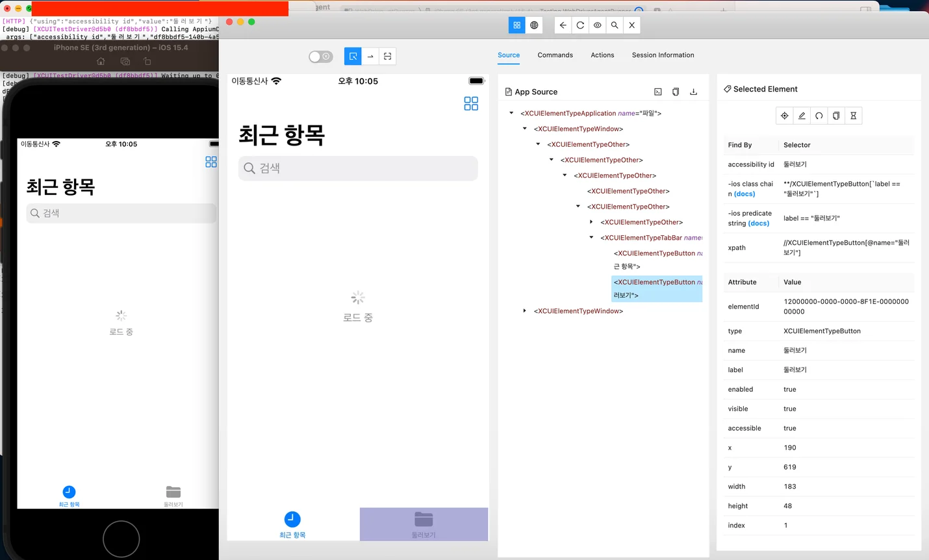Toggle attributes icon in App Source header
This screenshot has width=929, height=560.
point(658,92)
